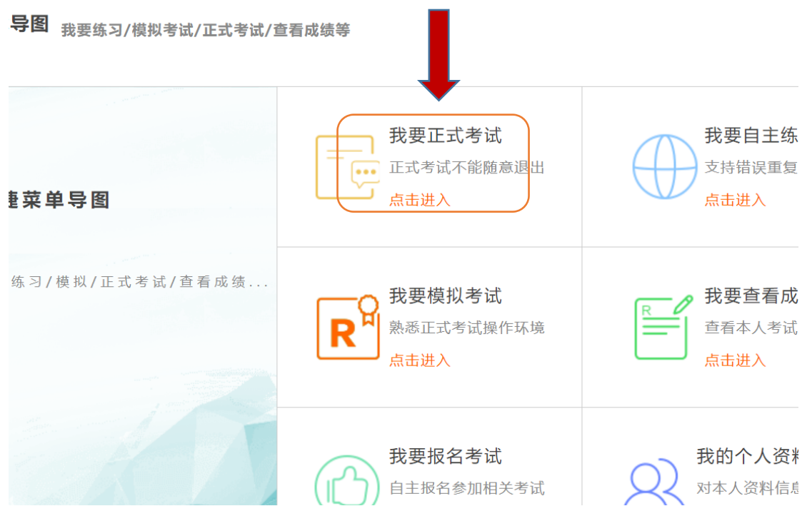Viewport: 812px width, 511px height.
Task: Select the 我要自主练习 title
Action: click(x=751, y=136)
